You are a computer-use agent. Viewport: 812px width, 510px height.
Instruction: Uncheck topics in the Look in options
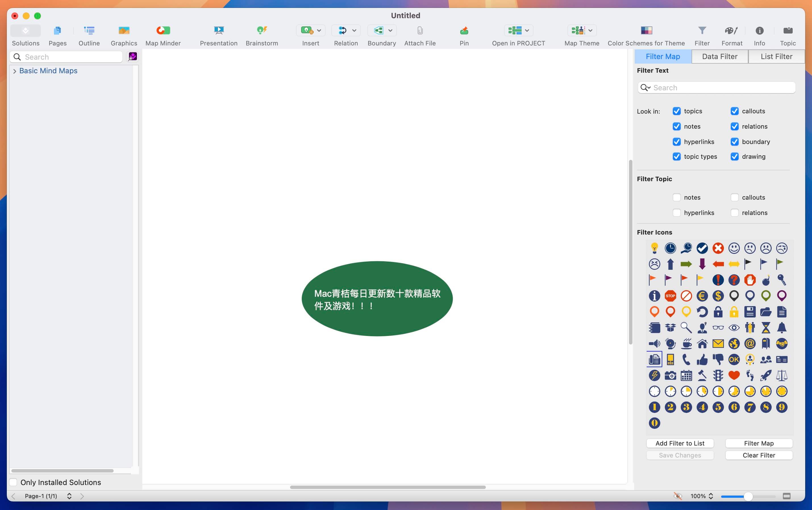[x=677, y=111]
